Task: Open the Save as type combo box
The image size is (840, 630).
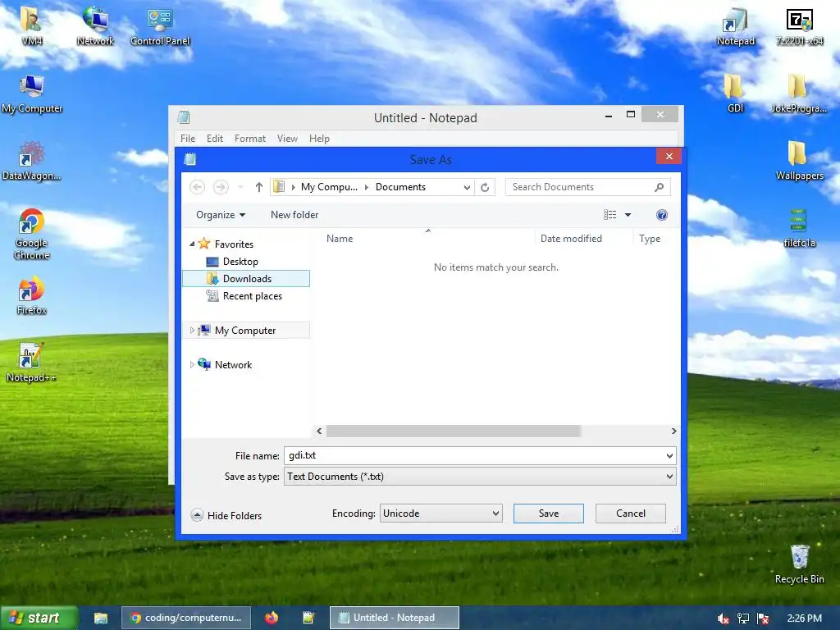Action: tap(480, 477)
